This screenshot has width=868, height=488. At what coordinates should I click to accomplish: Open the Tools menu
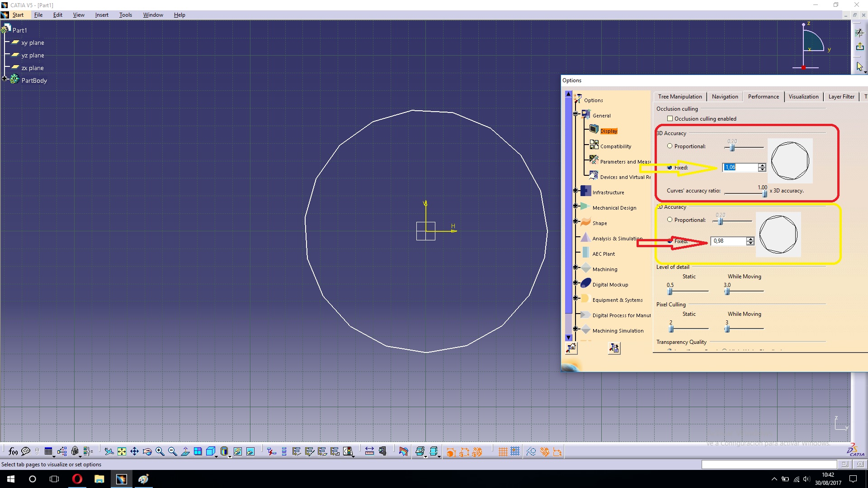click(125, 14)
